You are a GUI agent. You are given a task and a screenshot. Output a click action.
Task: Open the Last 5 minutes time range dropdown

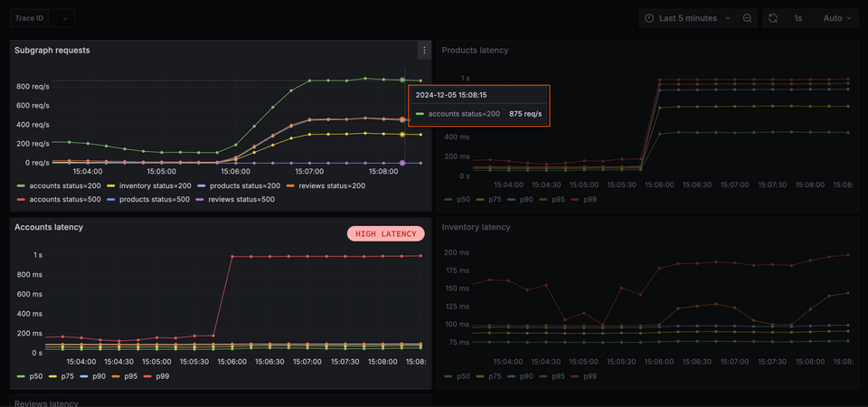[689, 18]
